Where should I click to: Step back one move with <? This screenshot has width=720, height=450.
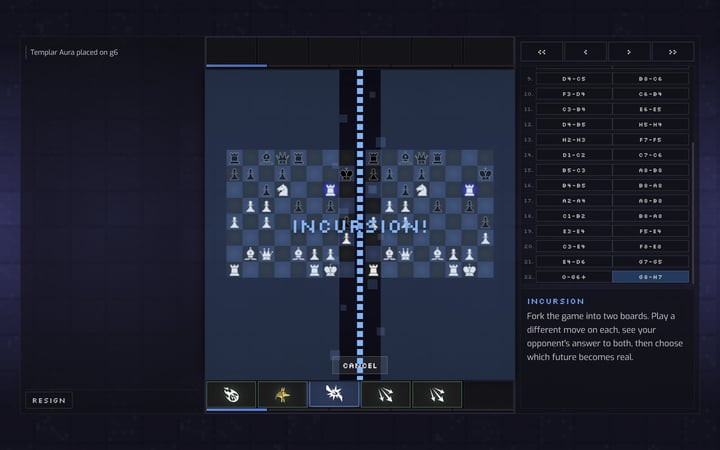(585, 52)
